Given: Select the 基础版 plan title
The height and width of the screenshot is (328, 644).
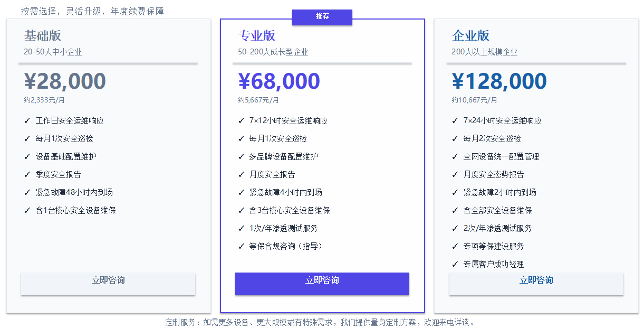Looking at the screenshot, I should coord(43,35).
